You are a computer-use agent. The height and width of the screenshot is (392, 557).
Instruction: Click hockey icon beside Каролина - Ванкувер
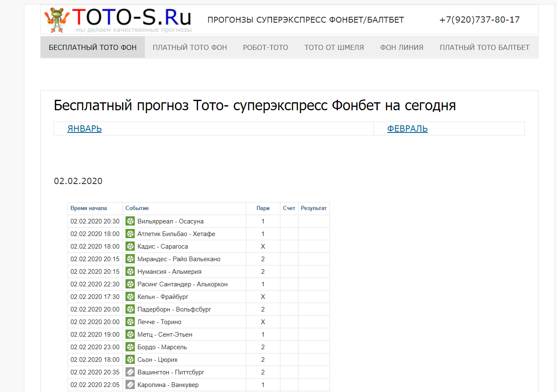click(130, 385)
